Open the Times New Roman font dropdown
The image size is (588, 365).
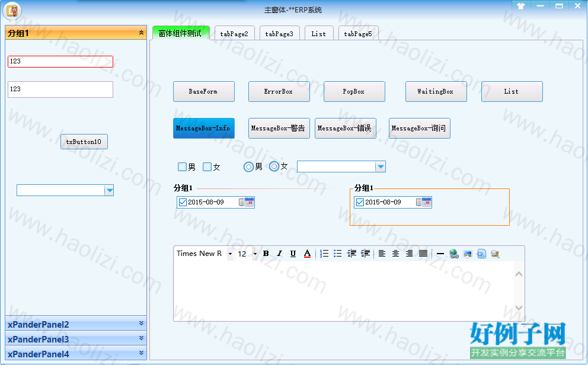click(x=230, y=254)
